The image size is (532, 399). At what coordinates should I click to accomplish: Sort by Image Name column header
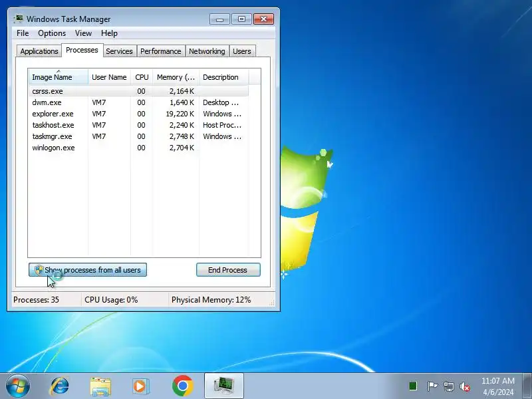click(59, 77)
